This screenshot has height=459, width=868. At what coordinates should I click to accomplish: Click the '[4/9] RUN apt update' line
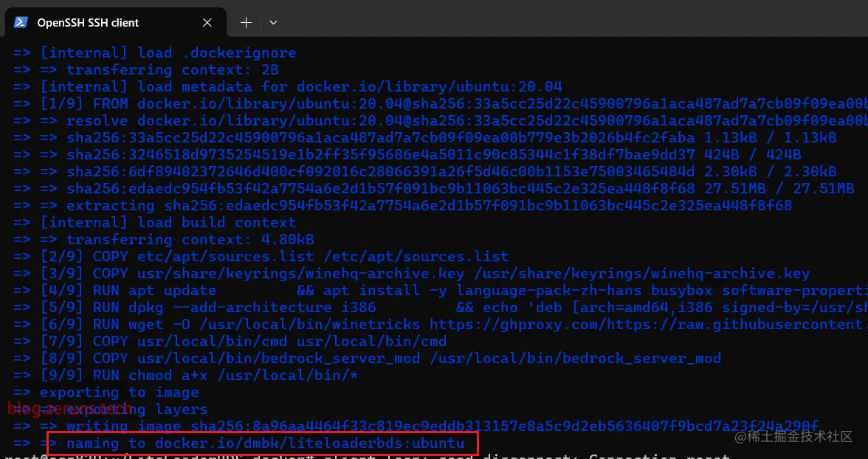[441, 291]
